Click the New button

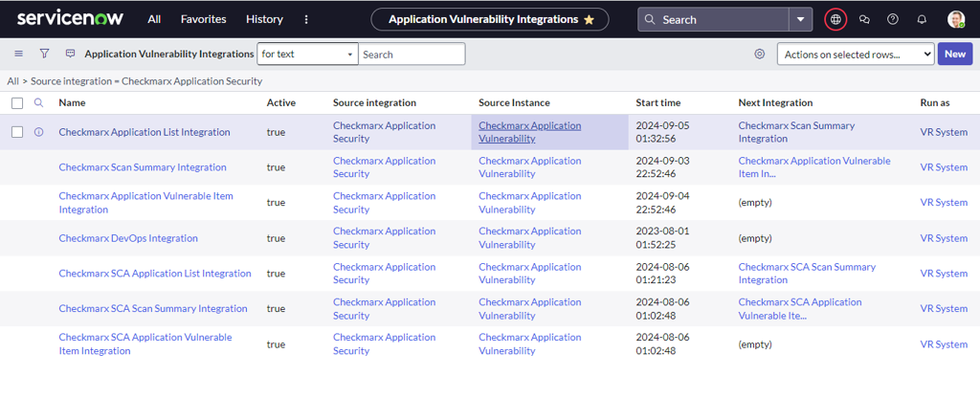[954, 55]
